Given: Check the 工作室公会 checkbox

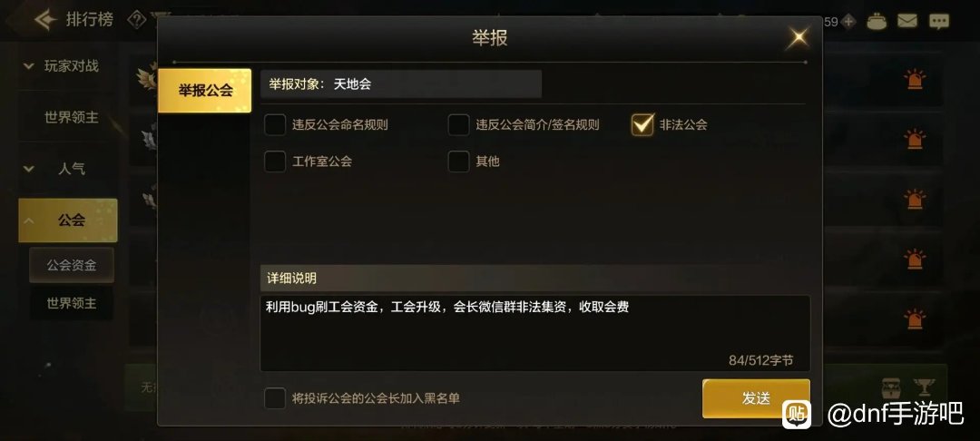Looking at the screenshot, I should 275,162.
